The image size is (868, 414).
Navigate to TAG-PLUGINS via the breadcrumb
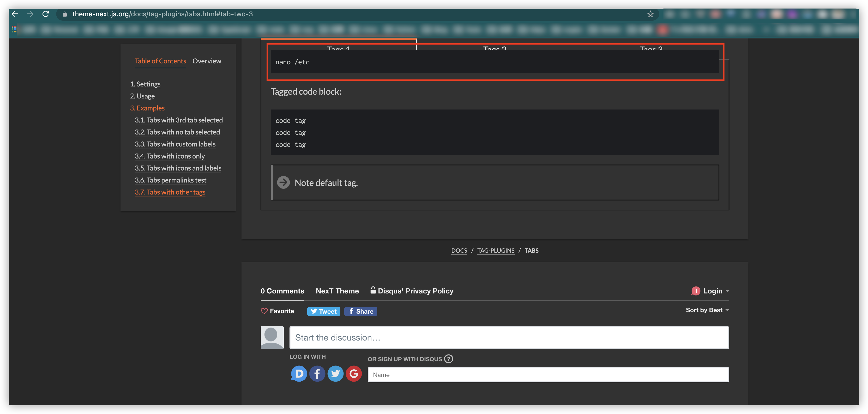click(496, 250)
